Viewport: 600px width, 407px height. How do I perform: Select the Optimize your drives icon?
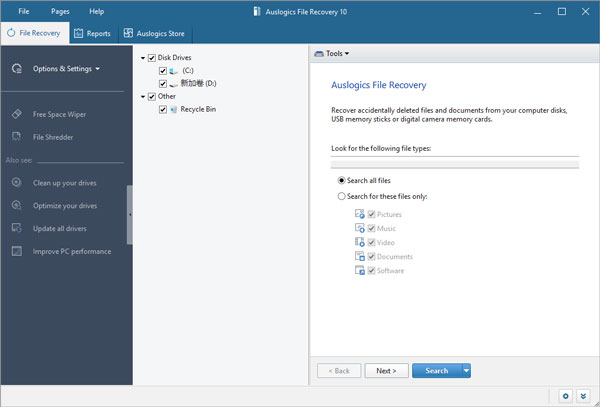(16, 205)
